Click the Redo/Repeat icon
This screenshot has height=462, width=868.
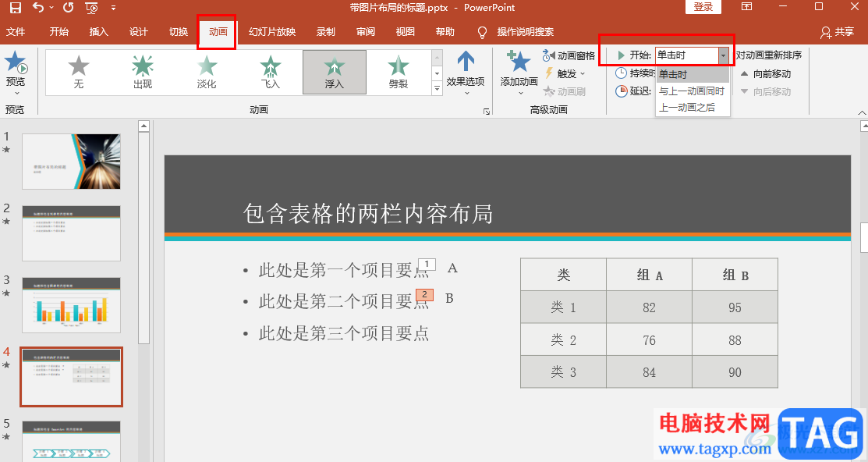[68, 8]
